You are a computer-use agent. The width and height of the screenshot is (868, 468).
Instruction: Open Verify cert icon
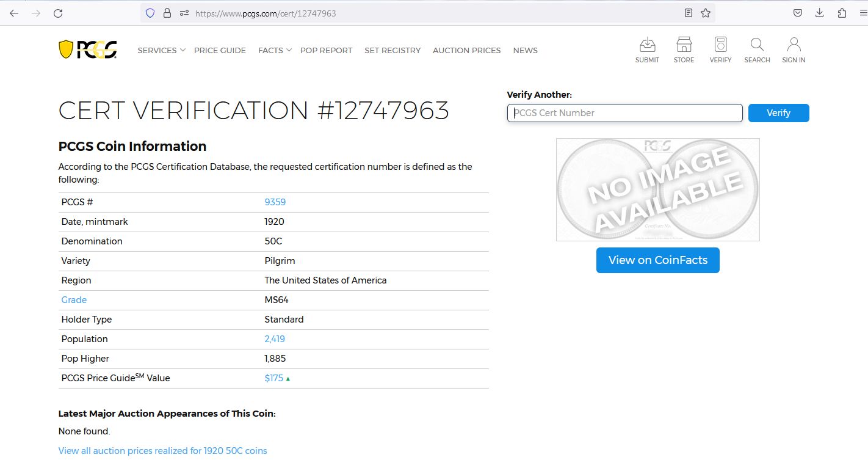(x=720, y=49)
